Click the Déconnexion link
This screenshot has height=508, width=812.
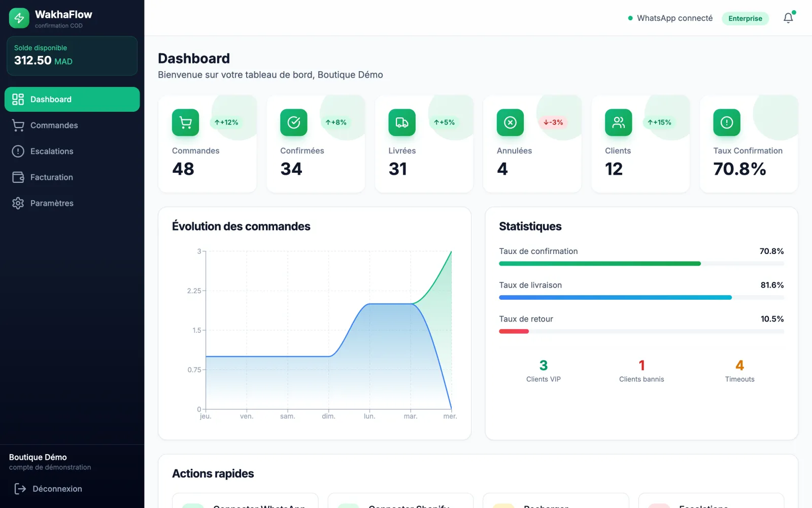tap(57, 489)
